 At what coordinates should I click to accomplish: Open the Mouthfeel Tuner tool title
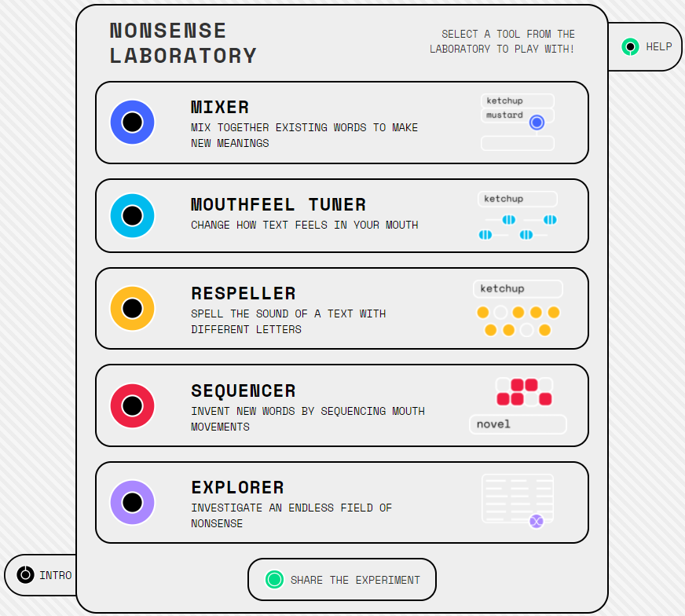[278, 205]
